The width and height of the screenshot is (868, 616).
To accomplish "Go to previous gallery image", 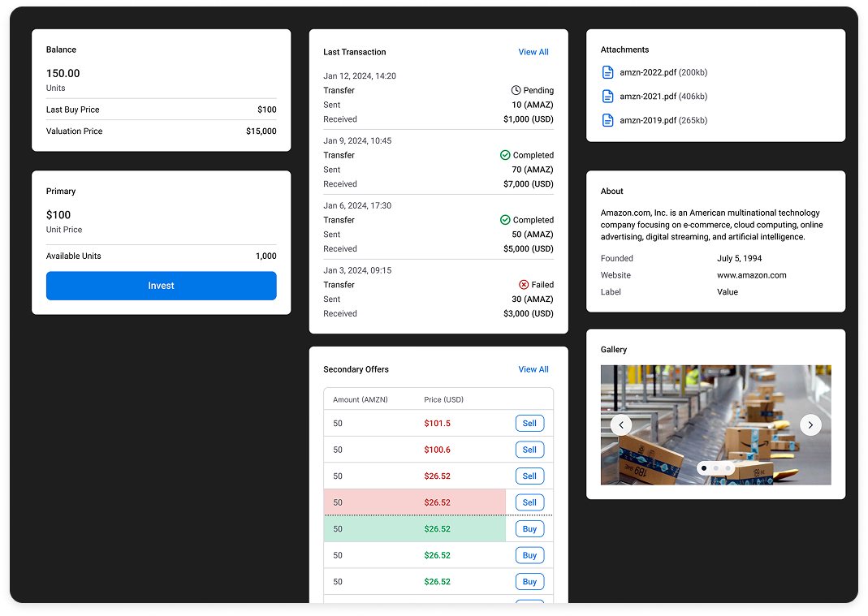I will [x=621, y=425].
